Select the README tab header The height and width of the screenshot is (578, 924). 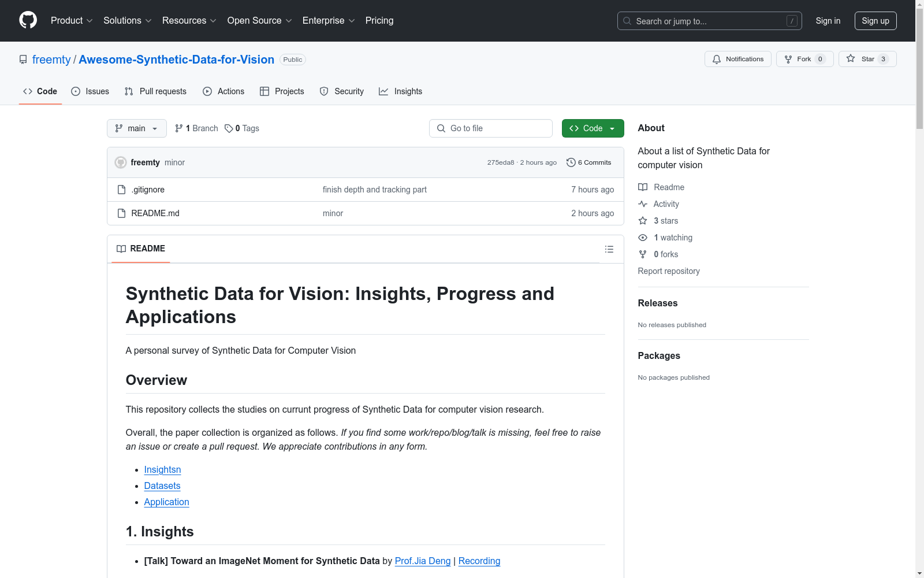click(x=141, y=249)
